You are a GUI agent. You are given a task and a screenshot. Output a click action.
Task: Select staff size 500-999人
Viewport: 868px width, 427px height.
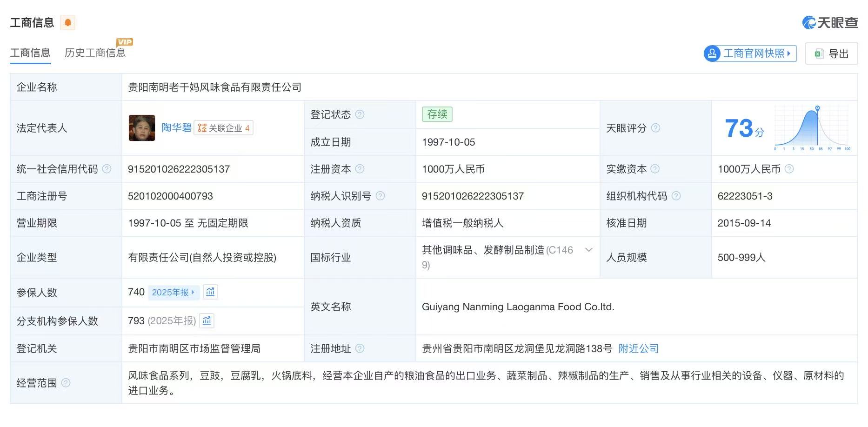(741, 257)
